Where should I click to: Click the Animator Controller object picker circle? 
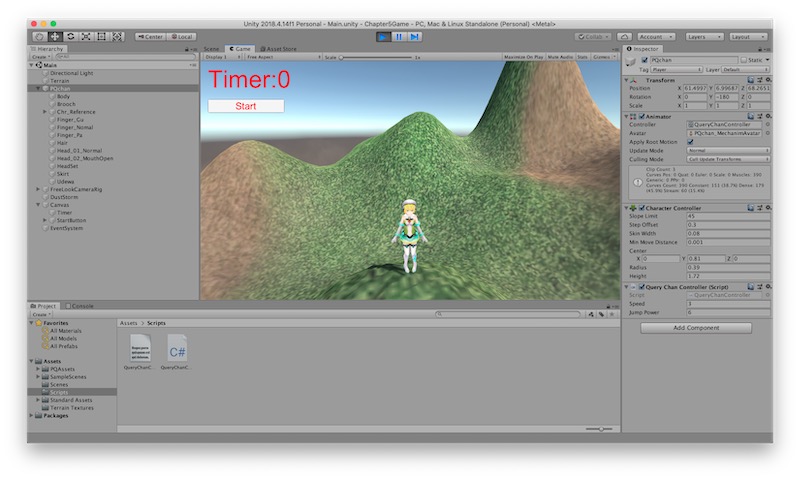point(767,124)
